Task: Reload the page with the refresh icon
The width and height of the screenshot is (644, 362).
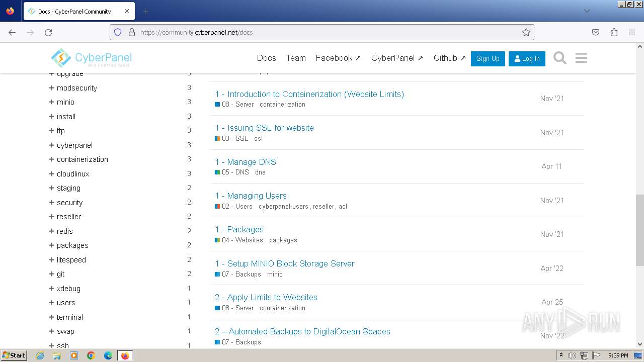Action: (48, 32)
